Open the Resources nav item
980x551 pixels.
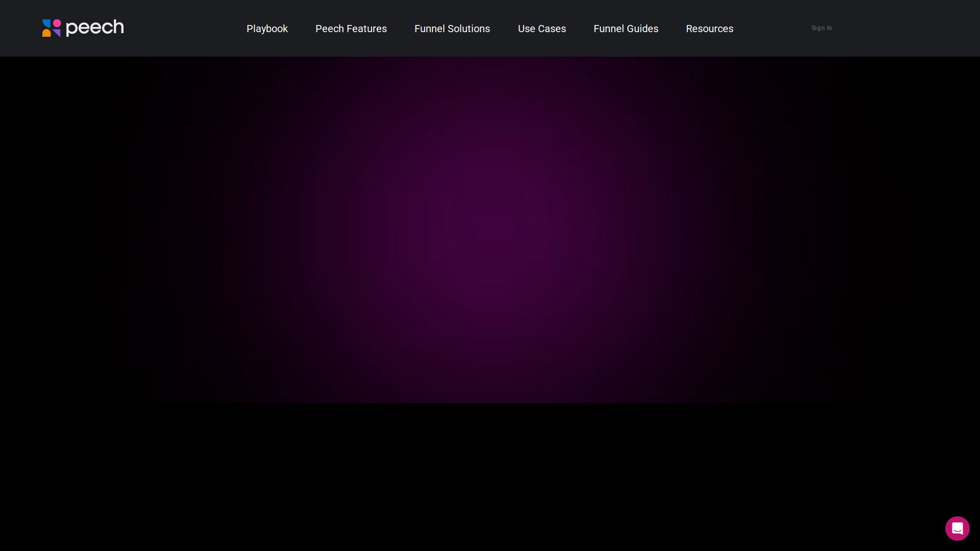click(x=709, y=29)
